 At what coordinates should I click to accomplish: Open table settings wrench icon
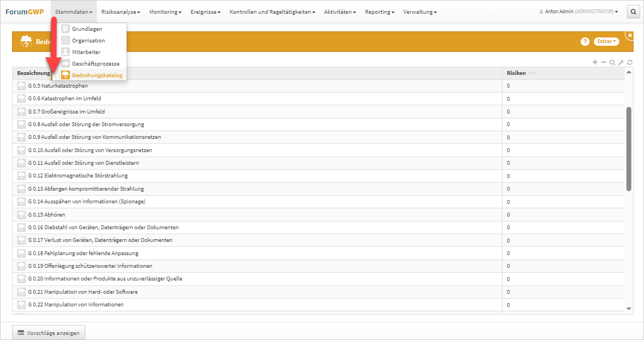click(x=621, y=62)
